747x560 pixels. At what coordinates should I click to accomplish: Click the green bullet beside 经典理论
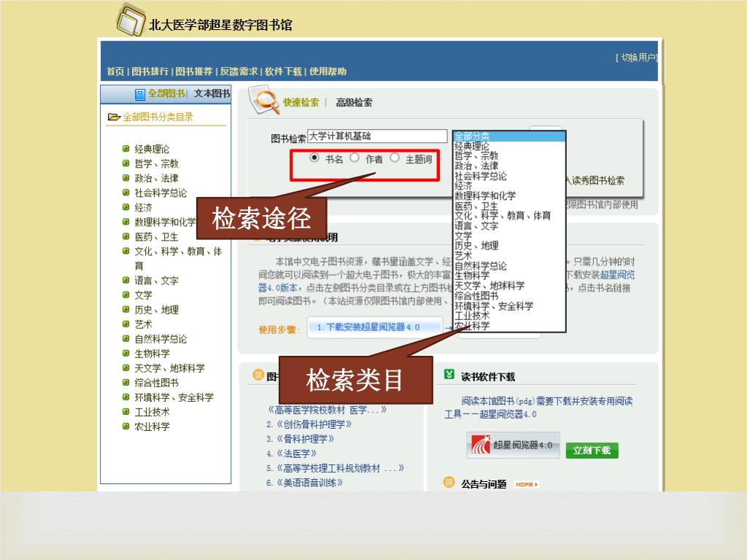point(125,149)
